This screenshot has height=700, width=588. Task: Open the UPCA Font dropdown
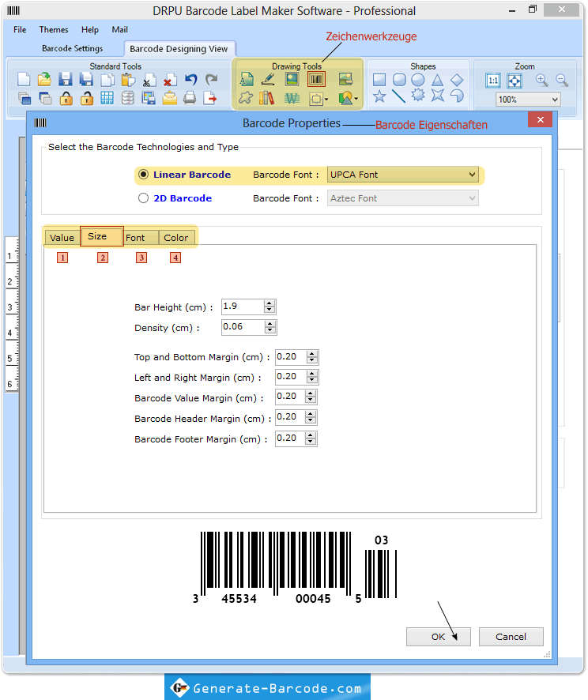click(403, 175)
